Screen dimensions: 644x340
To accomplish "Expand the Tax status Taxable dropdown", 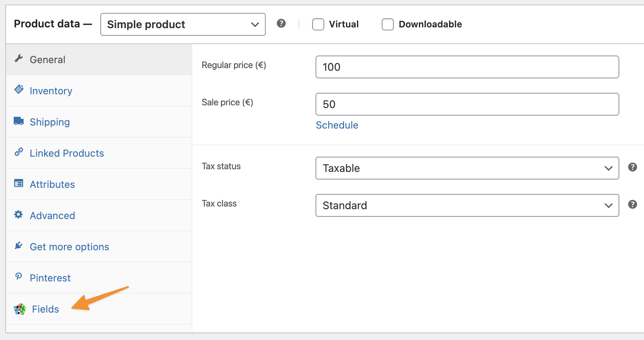I will point(467,168).
